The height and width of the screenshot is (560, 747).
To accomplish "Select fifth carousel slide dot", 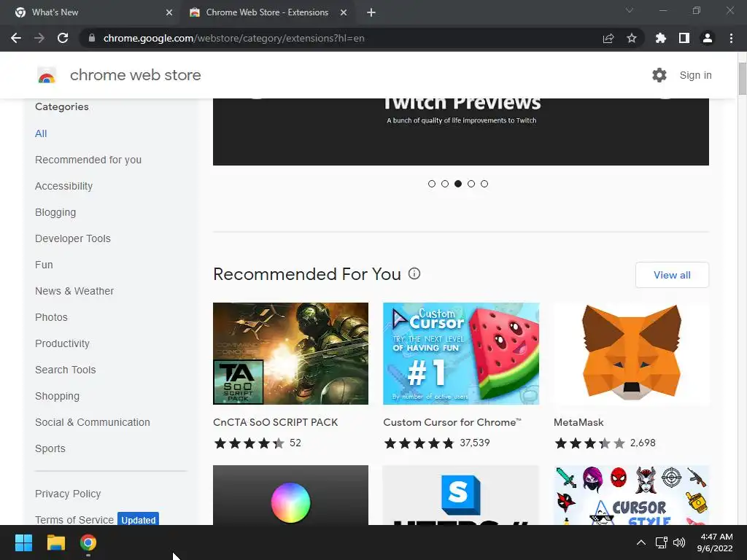I will pos(484,184).
